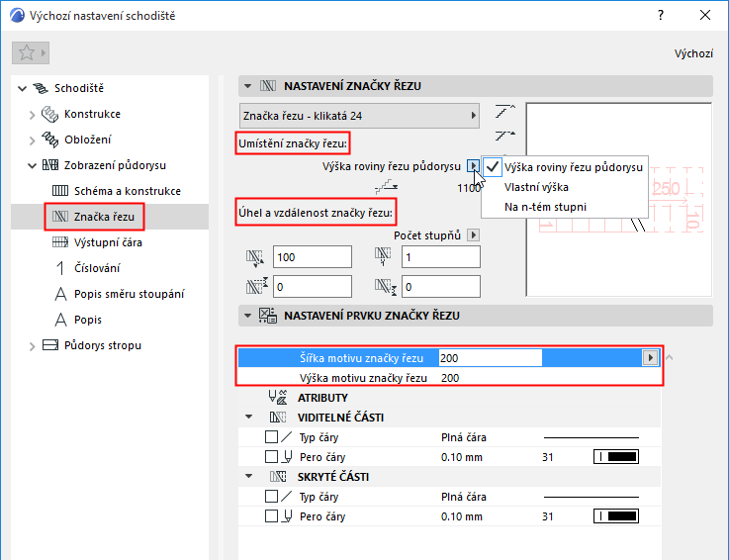Collapse the Nastavení značky řezu panel
729x560 pixels.
[248, 86]
